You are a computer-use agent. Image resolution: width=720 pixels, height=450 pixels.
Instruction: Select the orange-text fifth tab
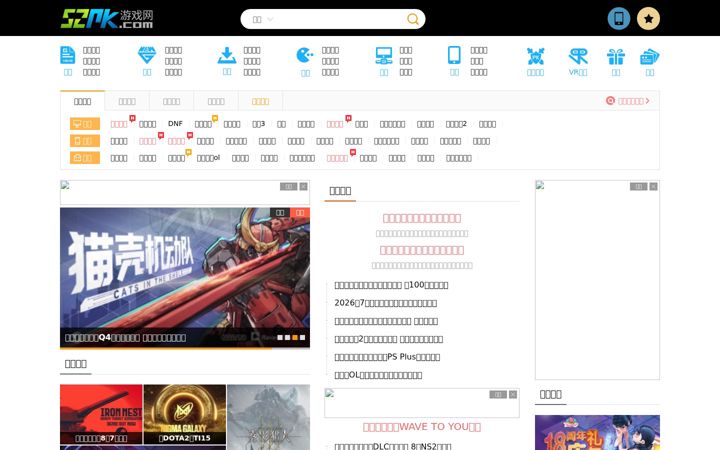[x=260, y=101]
